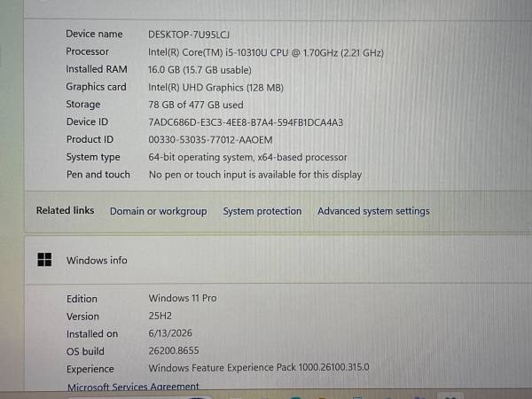Select storage value 78 GB of 477 GB used
Viewport: 532px width, 399px height.
[x=196, y=105]
